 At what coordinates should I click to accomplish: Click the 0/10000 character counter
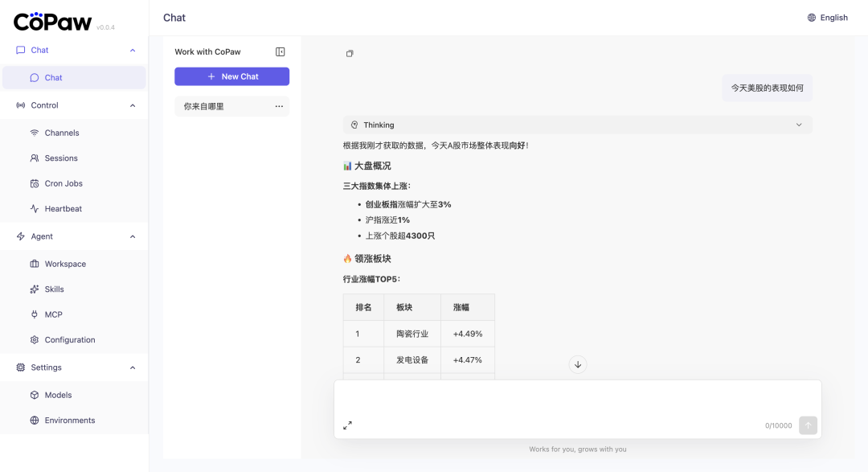[778, 425]
